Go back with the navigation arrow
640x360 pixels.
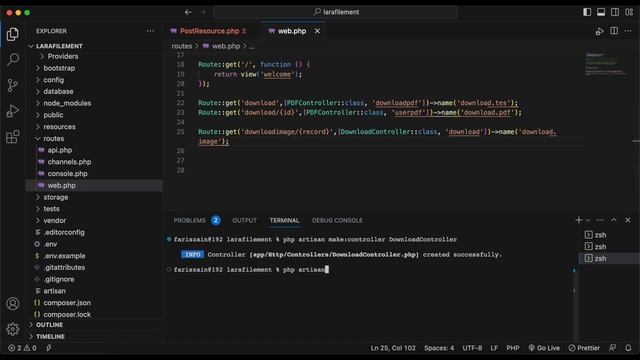click(x=188, y=12)
